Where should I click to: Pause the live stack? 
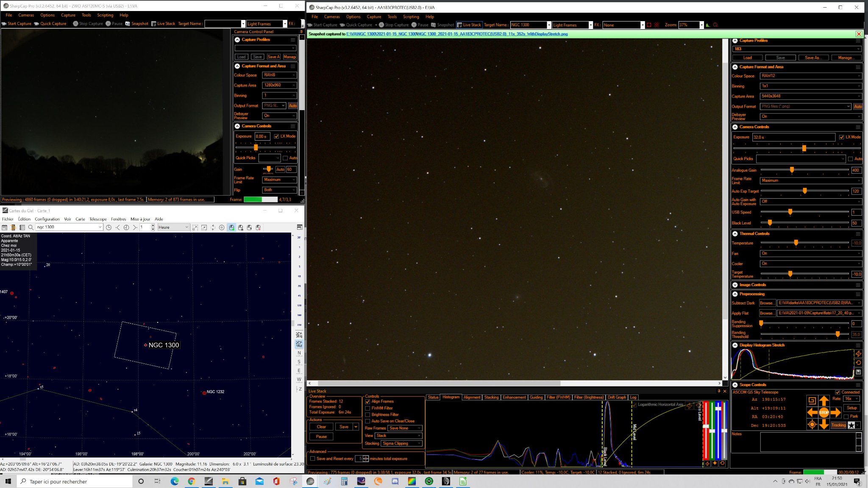point(321,437)
